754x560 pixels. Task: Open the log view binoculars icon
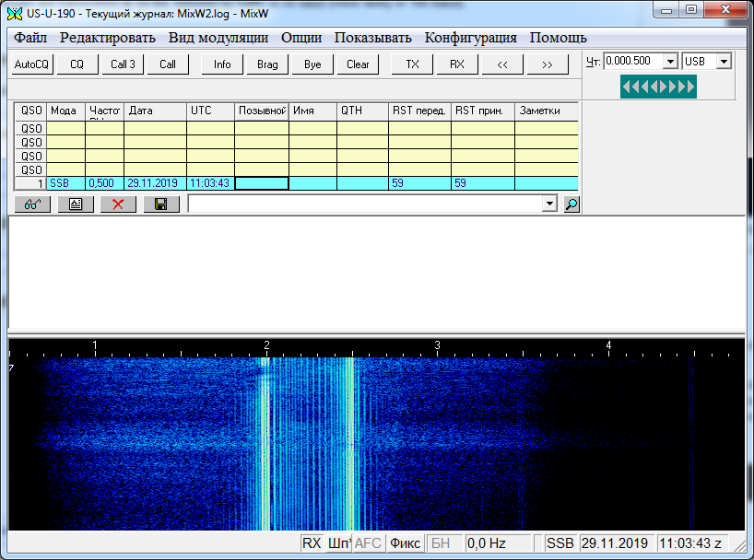(32, 204)
